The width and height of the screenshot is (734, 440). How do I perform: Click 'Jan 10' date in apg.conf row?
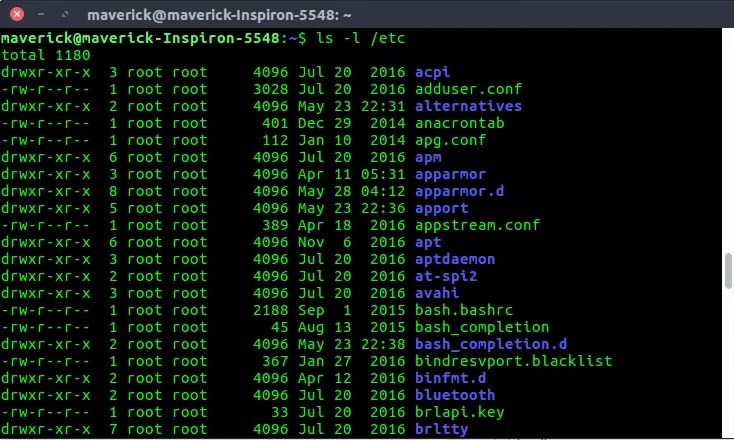click(x=324, y=140)
